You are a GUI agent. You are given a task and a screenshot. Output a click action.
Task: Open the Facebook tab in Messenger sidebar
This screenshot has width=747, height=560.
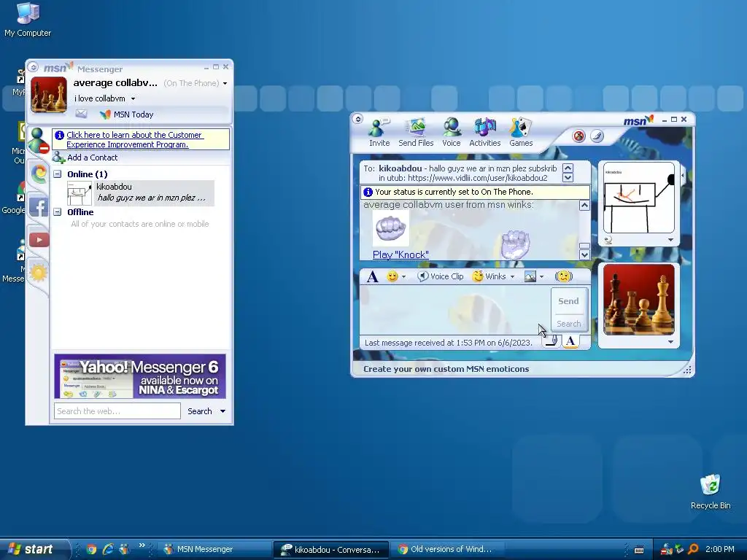tap(39, 207)
